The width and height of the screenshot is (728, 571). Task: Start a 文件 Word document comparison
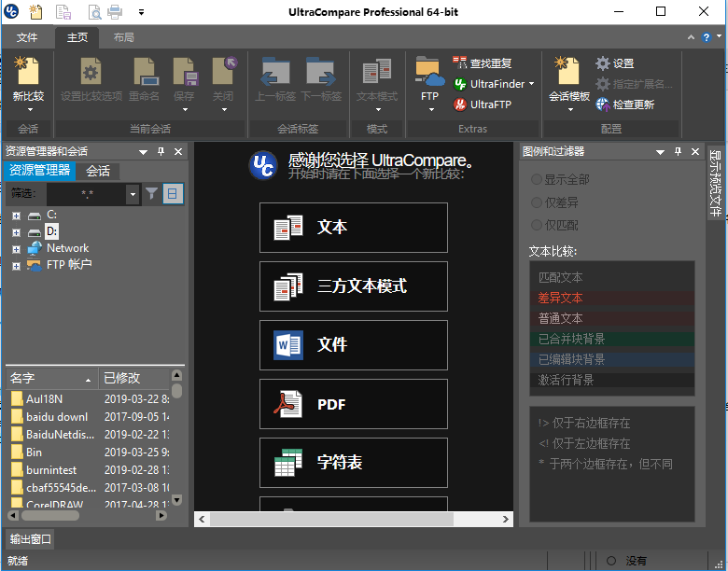click(x=354, y=345)
